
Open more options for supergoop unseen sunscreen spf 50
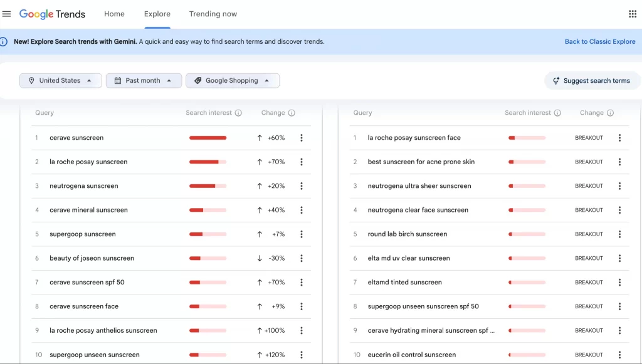coord(619,306)
